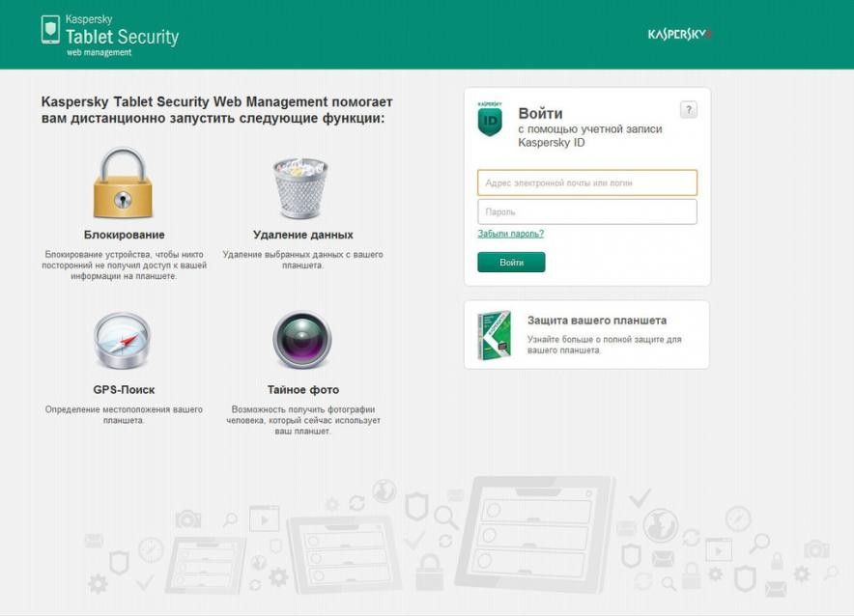854x616 pixels.
Task: Focus the Пароль password field
Action: pyautogui.click(x=586, y=211)
